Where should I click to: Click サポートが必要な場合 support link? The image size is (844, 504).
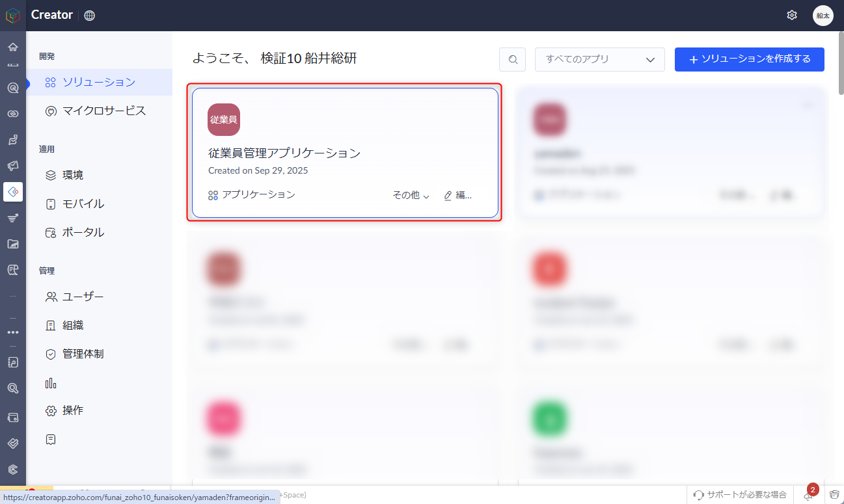pyautogui.click(x=740, y=494)
